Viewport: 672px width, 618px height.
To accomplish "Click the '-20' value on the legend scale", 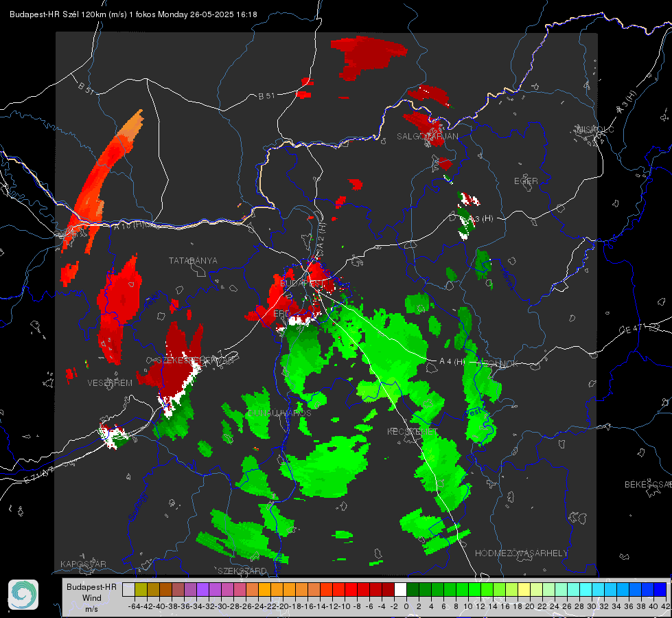I will (283, 606).
